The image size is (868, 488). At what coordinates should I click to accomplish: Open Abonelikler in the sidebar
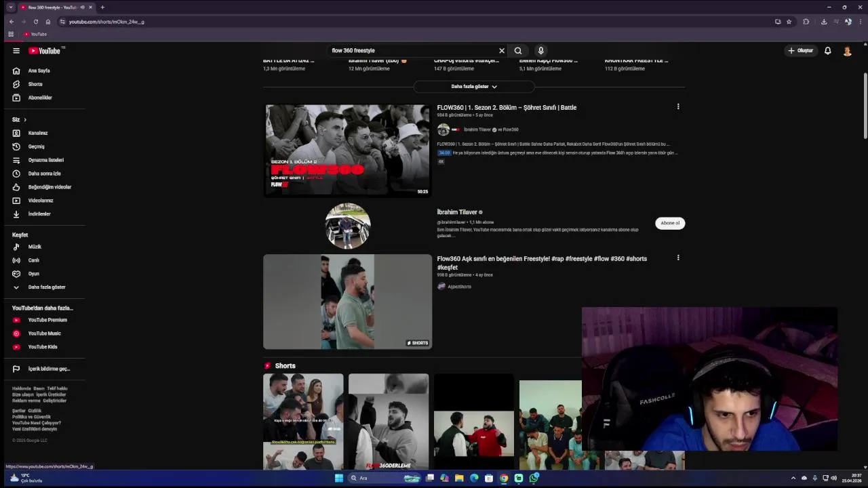[40, 98]
